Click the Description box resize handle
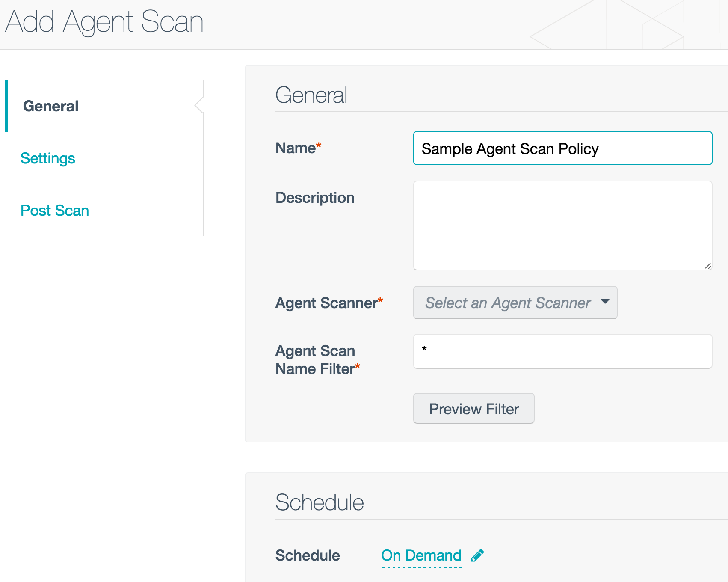 [708, 266]
